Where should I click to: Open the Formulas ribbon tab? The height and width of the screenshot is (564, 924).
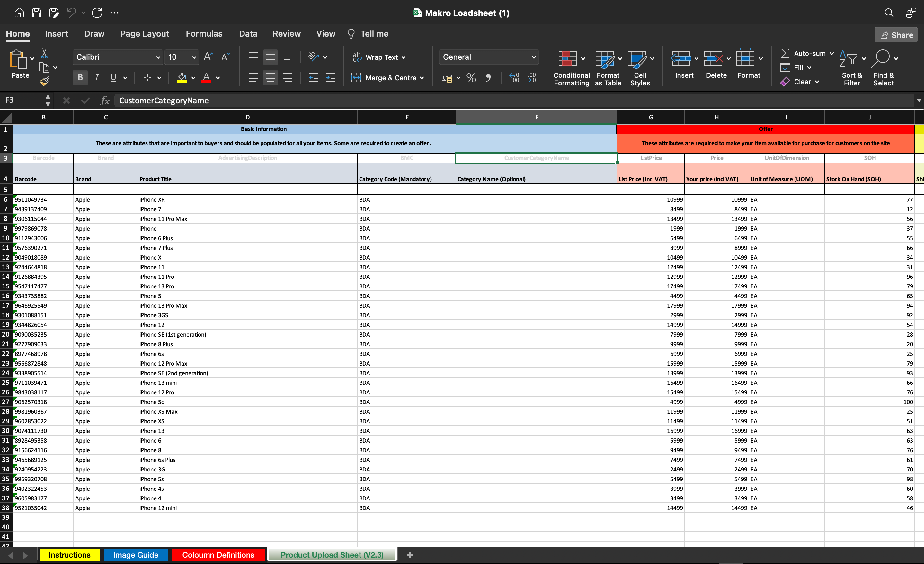point(204,34)
